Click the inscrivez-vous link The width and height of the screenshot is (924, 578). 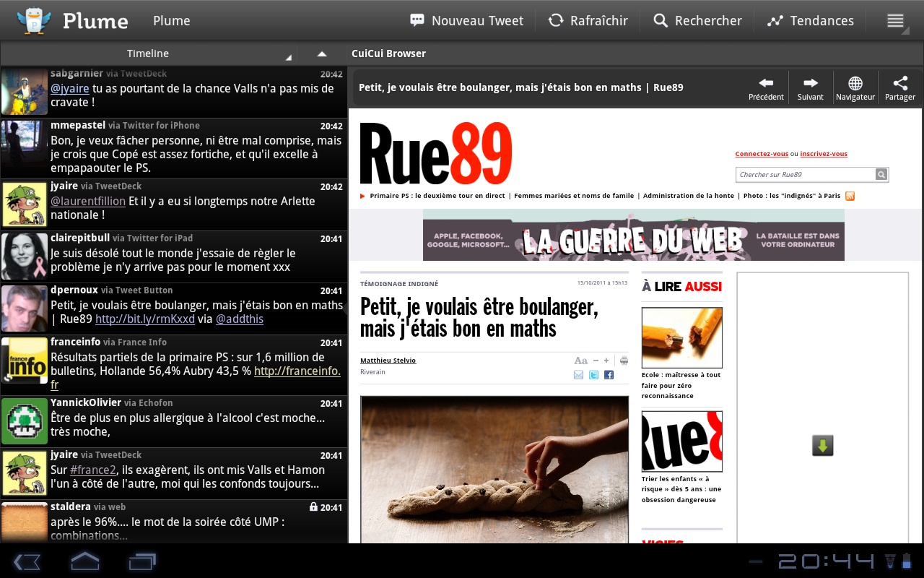point(824,154)
